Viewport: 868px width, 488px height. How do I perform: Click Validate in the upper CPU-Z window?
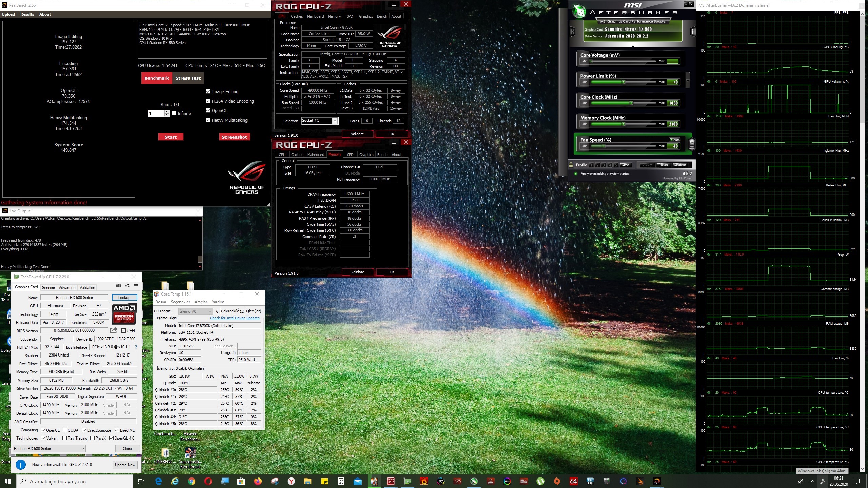[357, 134]
